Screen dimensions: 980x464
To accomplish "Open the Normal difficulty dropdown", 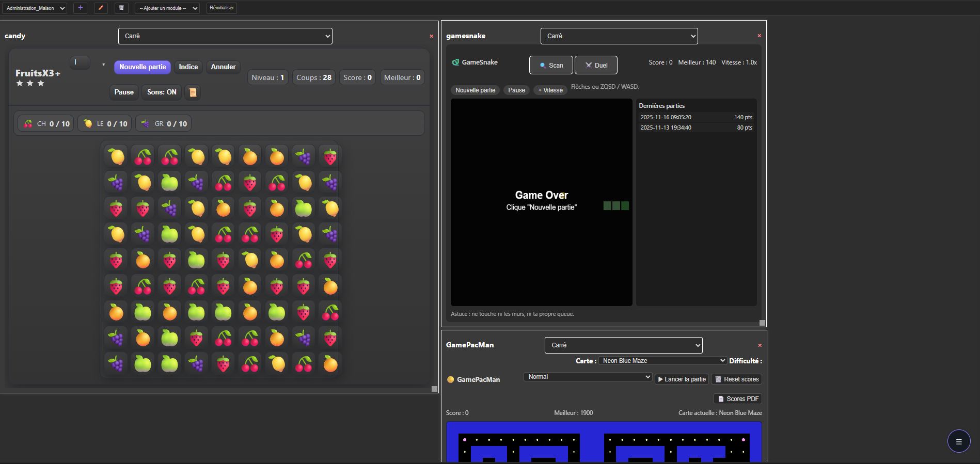I will 588,377.
